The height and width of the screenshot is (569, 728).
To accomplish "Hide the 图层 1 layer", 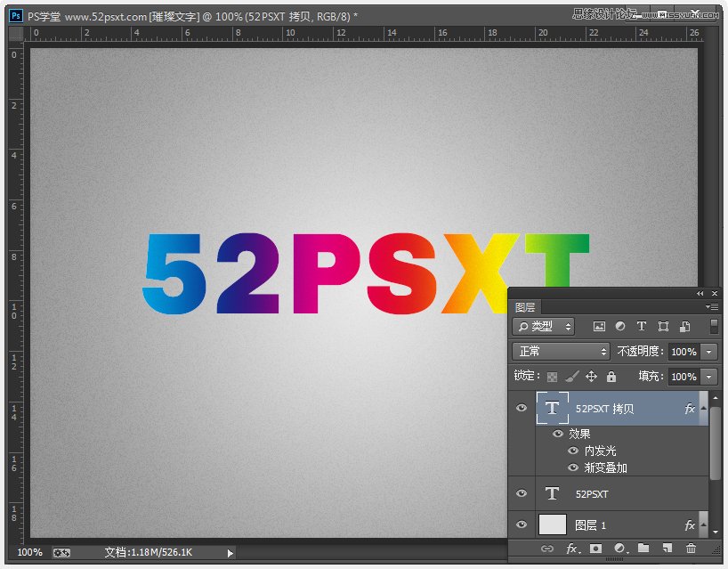I will (x=522, y=524).
